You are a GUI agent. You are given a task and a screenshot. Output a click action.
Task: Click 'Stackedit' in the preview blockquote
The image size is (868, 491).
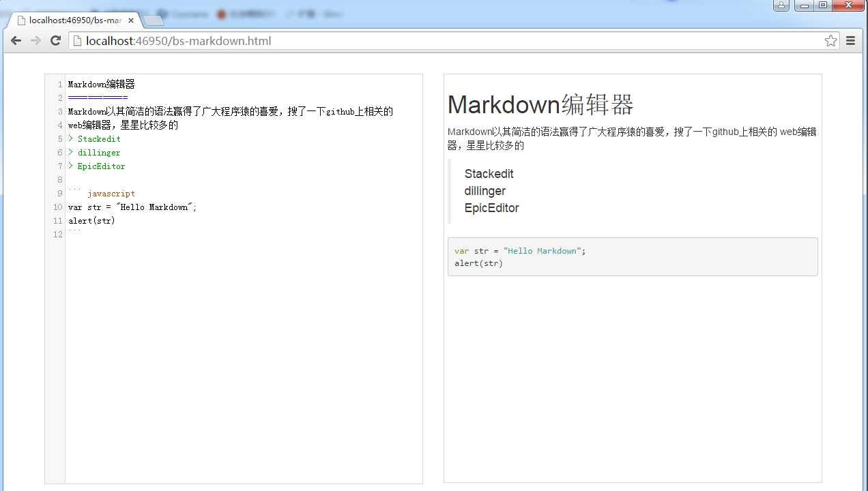pos(489,174)
